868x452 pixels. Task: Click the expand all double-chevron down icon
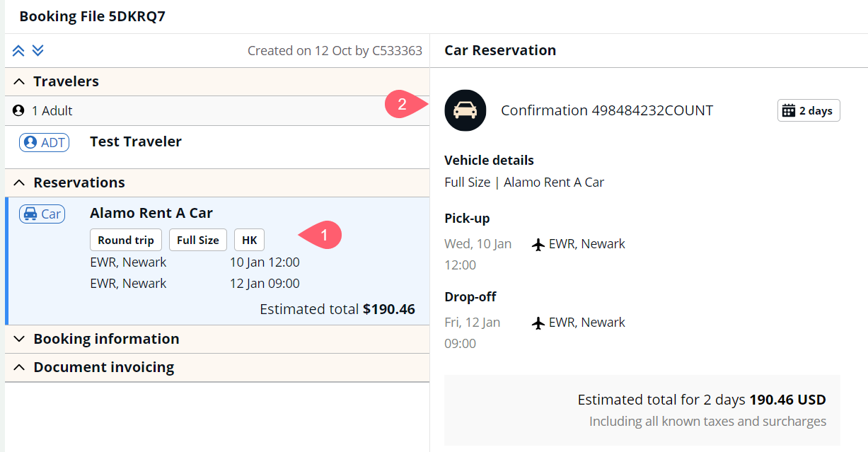coord(38,50)
